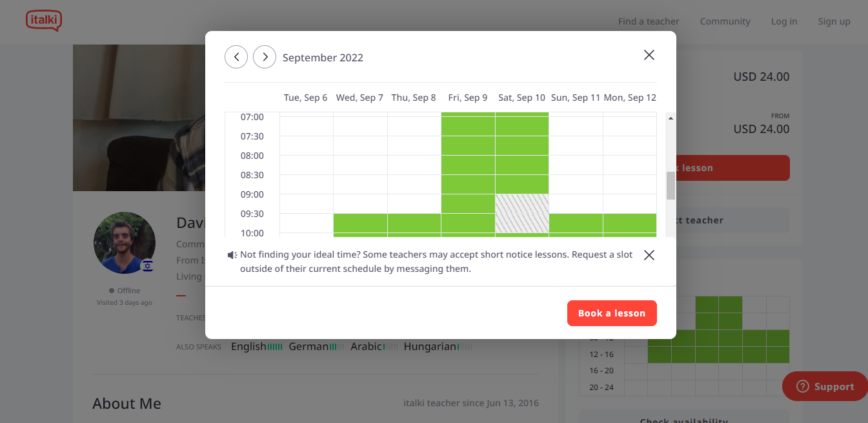Go to previous week with left arrow

(x=236, y=57)
